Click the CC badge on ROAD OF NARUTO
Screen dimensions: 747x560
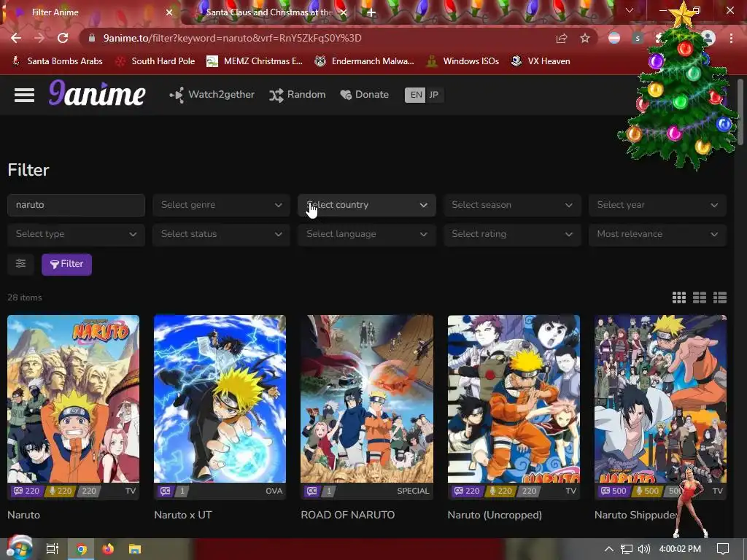pyautogui.click(x=312, y=491)
